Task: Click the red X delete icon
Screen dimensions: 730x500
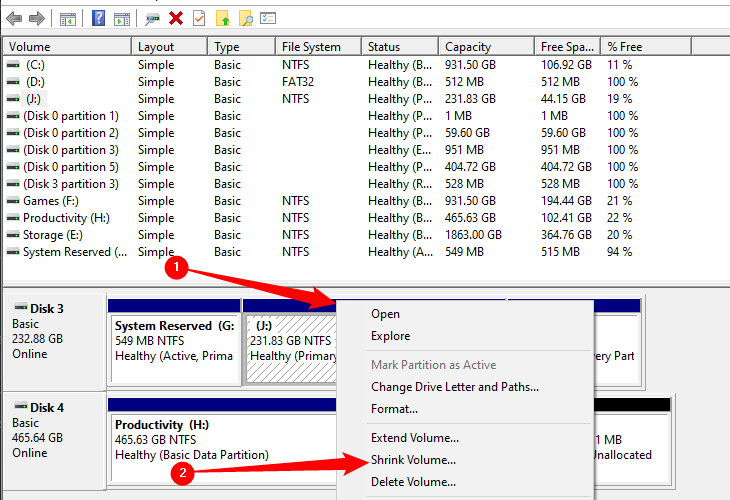Action: [176, 18]
